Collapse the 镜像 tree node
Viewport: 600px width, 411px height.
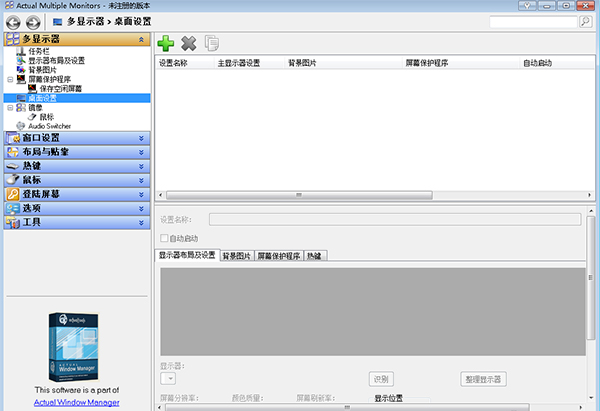click(10, 108)
